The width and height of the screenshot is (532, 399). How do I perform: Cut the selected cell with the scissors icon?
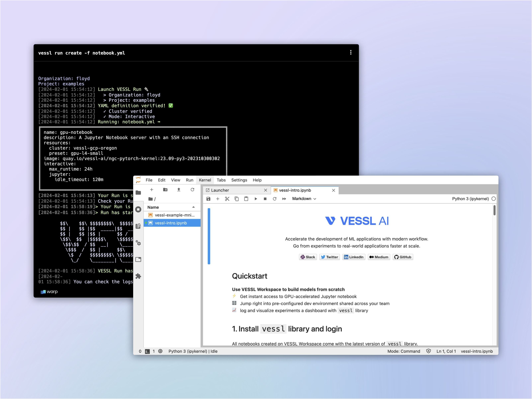point(227,199)
